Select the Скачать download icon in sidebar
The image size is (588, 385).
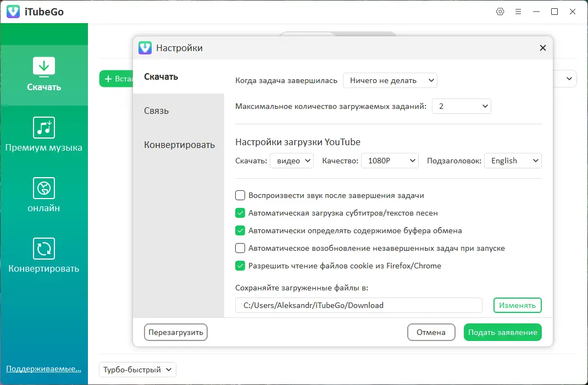point(43,66)
